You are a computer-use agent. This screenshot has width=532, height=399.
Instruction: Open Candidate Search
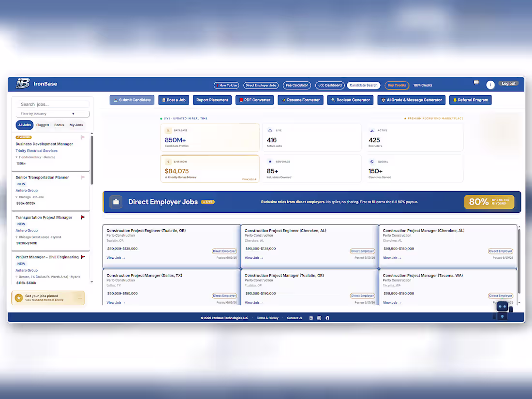tap(363, 86)
